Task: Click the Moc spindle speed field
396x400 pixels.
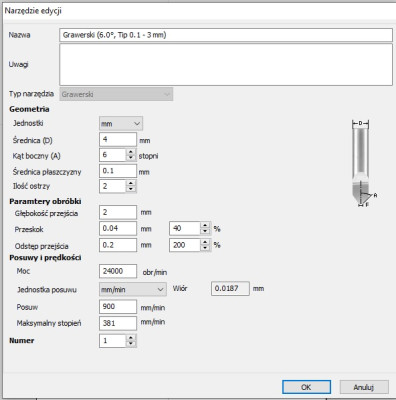Action: 118,271
